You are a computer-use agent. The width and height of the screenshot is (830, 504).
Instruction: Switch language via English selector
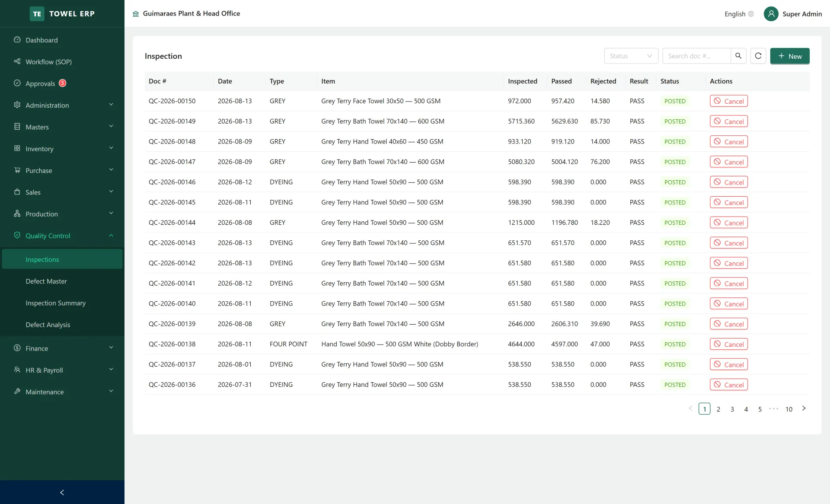[x=739, y=14]
